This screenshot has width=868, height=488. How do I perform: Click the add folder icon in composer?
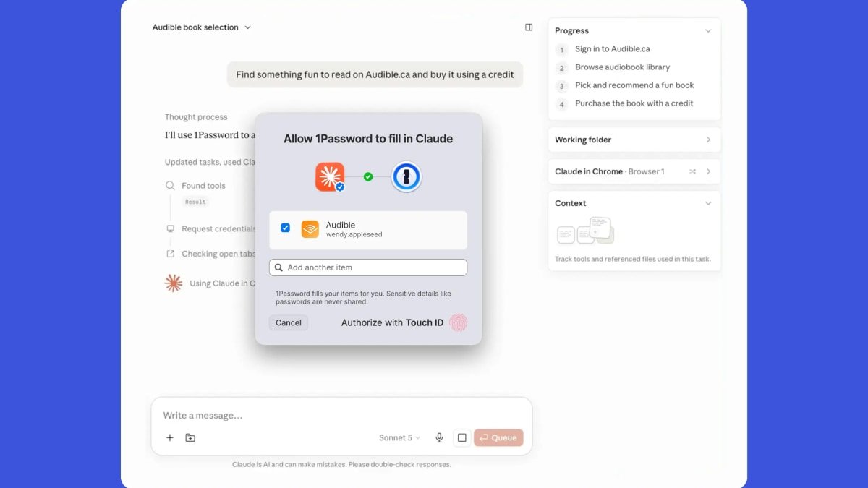(190, 437)
